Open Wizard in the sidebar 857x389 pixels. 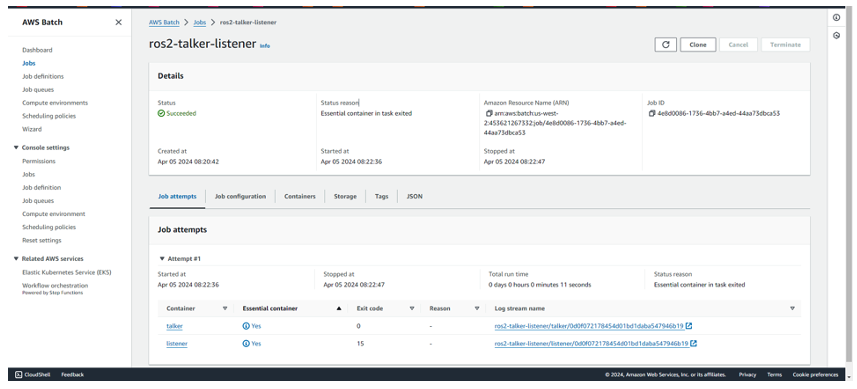[x=32, y=129]
